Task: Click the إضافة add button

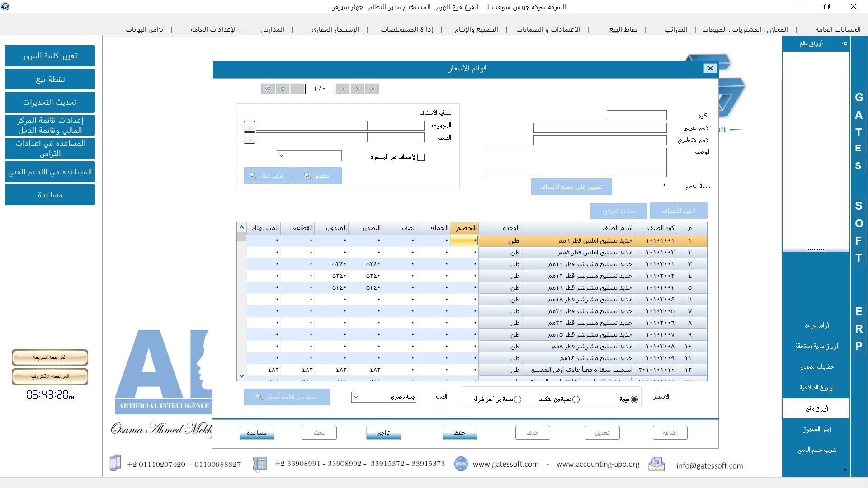Action: (670, 432)
